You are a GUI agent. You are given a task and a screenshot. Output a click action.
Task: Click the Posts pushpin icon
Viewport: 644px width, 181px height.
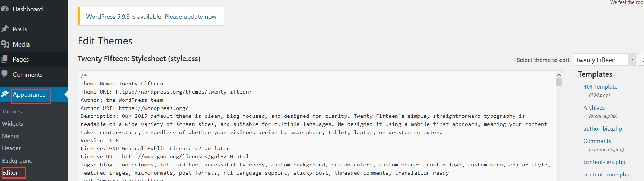point(5,29)
